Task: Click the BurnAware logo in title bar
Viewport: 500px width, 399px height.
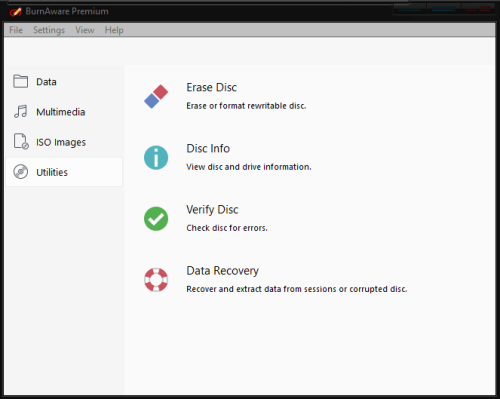Action: pos(15,12)
